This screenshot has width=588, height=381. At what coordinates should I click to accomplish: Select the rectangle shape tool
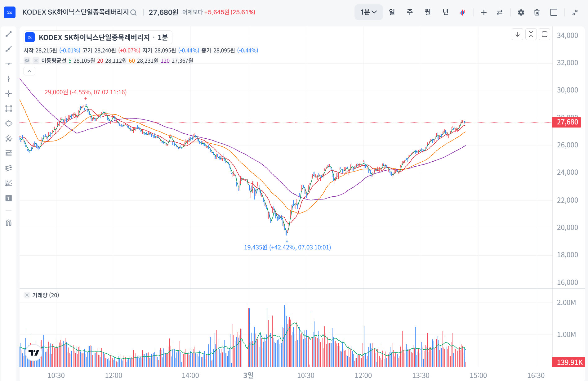9,109
